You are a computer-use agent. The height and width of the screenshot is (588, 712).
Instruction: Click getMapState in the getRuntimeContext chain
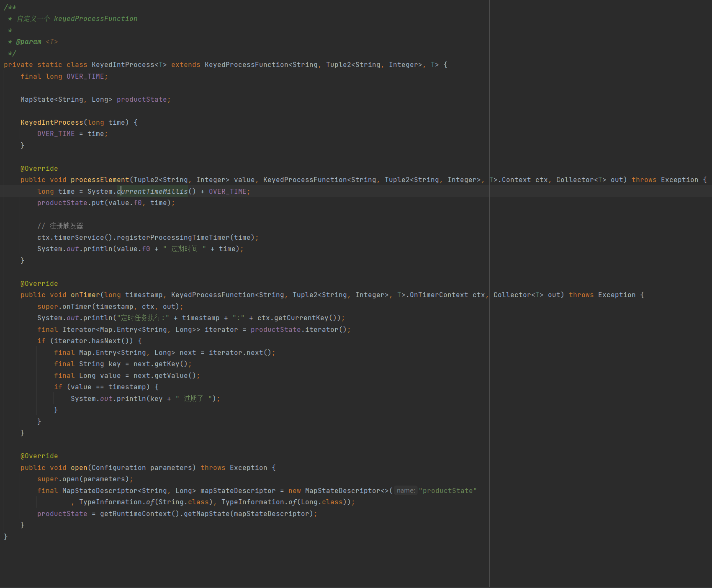(207, 514)
